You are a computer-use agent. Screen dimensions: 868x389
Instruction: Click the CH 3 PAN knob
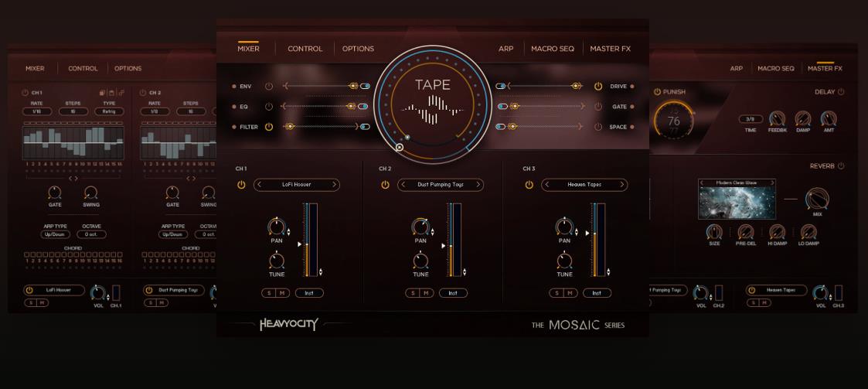(564, 226)
